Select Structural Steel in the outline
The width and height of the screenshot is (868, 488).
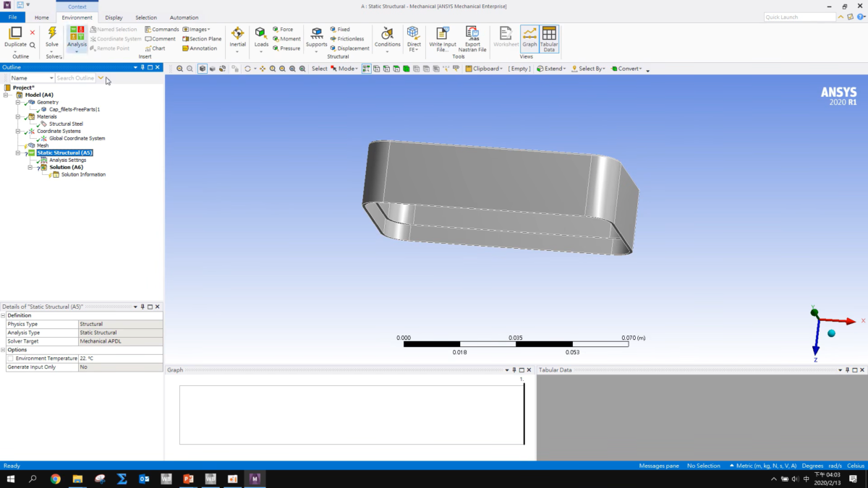[x=66, y=124]
